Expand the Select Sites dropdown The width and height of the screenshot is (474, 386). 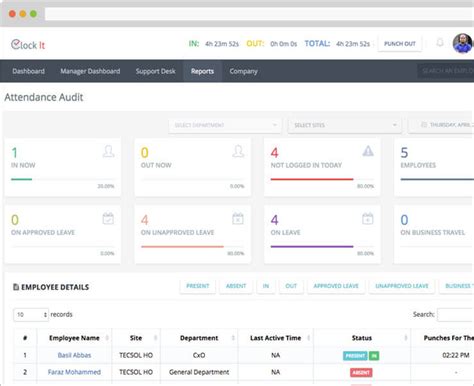coord(345,125)
